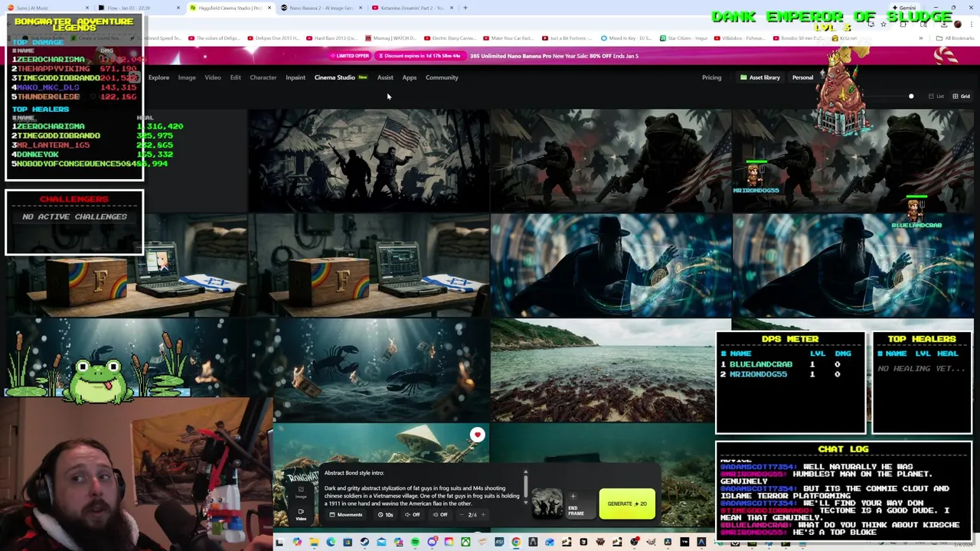Open the Chrome three-dot menu

(971, 24)
